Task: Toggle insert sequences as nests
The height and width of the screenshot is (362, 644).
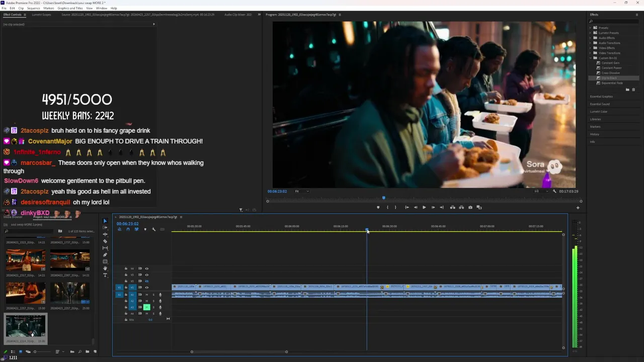Action: pos(119,229)
